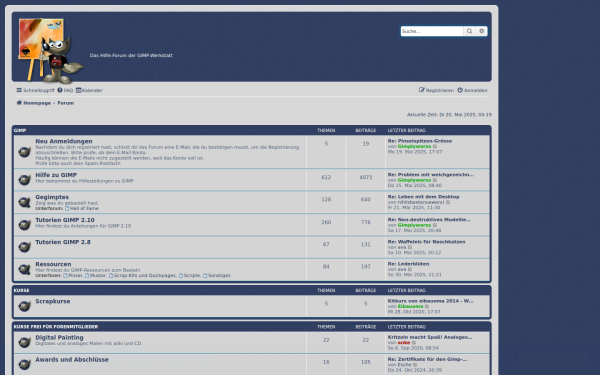Open the GIMP category header link
Image resolution: width=600 pixels, height=375 pixels.
click(x=20, y=130)
